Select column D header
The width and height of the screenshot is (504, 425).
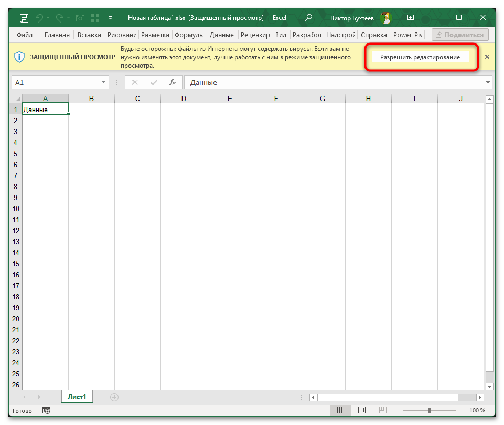[x=184, y=99]
